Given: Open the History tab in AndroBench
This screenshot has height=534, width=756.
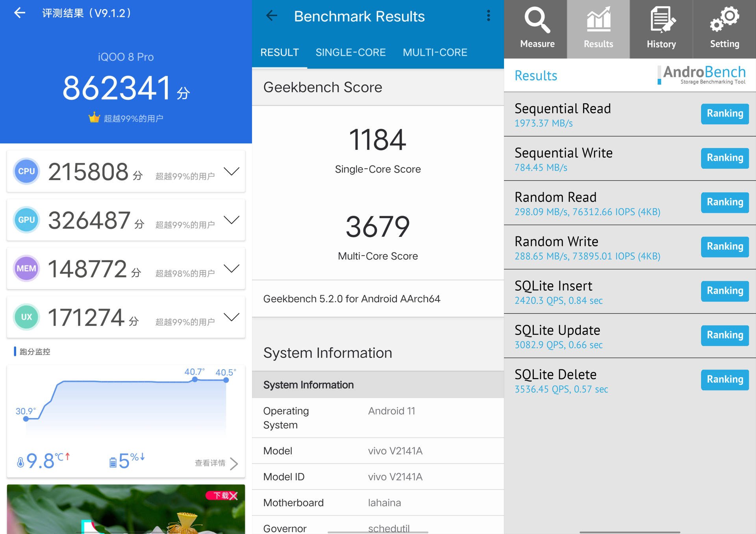Looking at the screenshot, I should pyautogui.click(x=662, y=26).
